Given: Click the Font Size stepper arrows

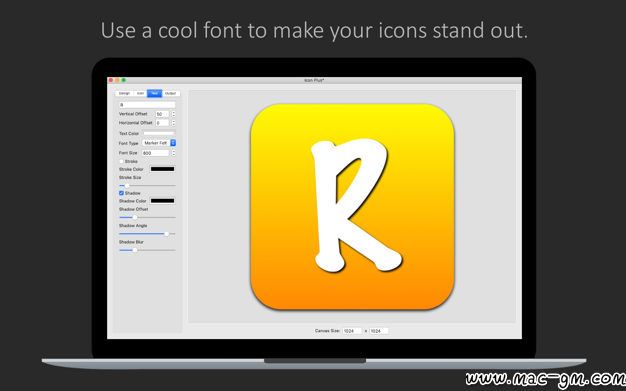Looking at the screenshot, I should coord(173,153).
